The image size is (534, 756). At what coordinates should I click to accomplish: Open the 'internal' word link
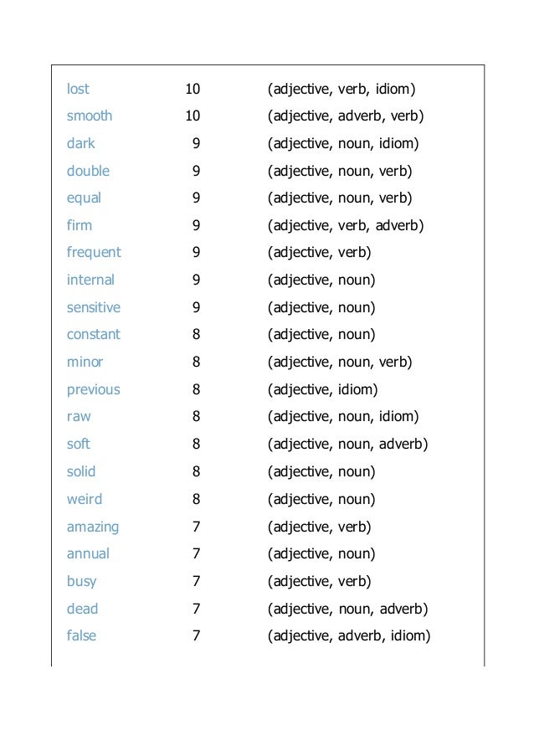pos(90,280)
